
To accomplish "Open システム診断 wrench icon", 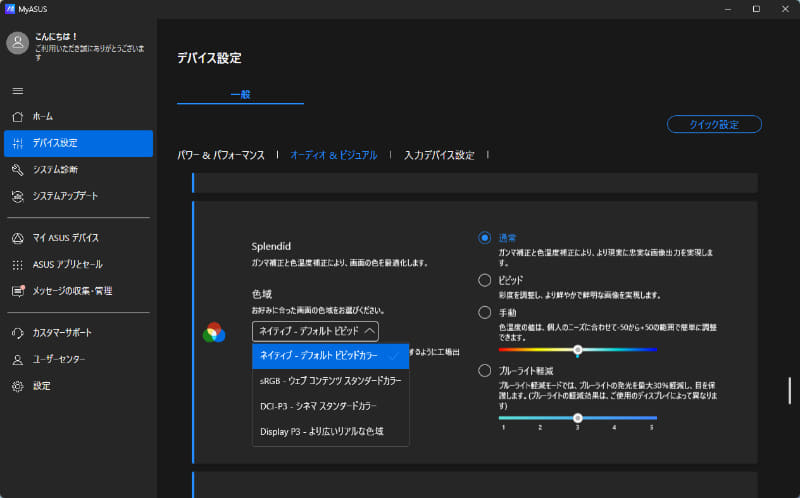I will coord(17,170).
